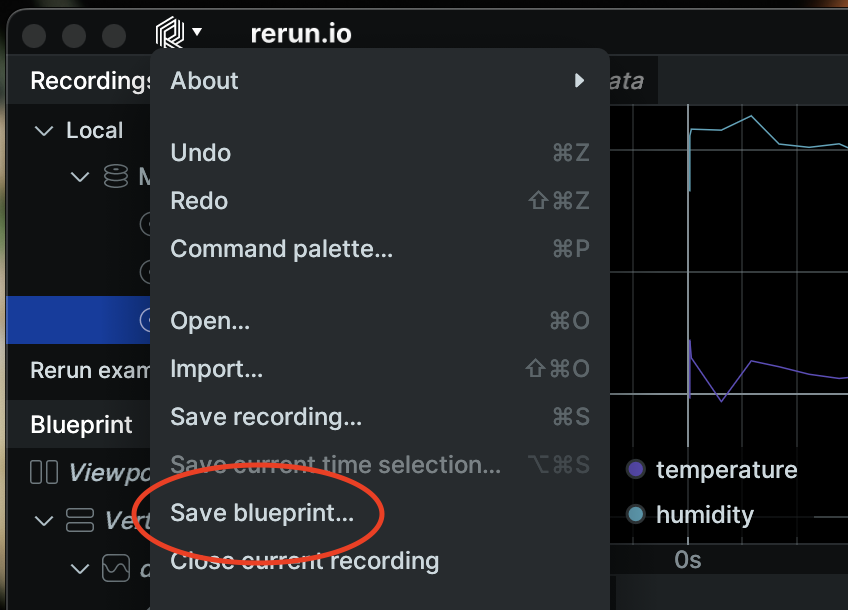Open the About submenu arrow

(x=579, y=81)
